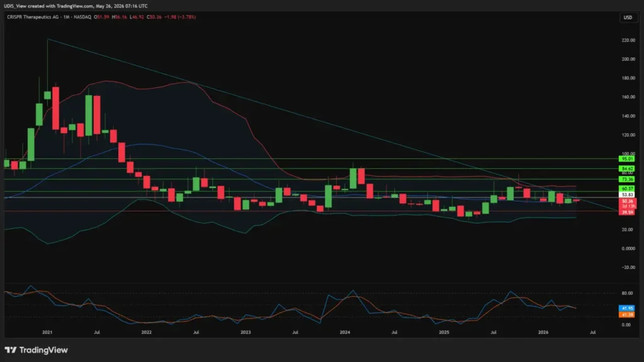Click the 2025 label on time axis
This screenshot has width=644, height=362.
click(x=444, y=332)
